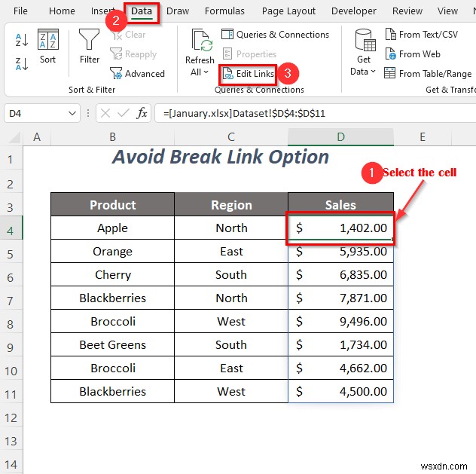Switch to the Draw tab
The width and height of the screenshot is (476, 474).
tap(178, 11)
